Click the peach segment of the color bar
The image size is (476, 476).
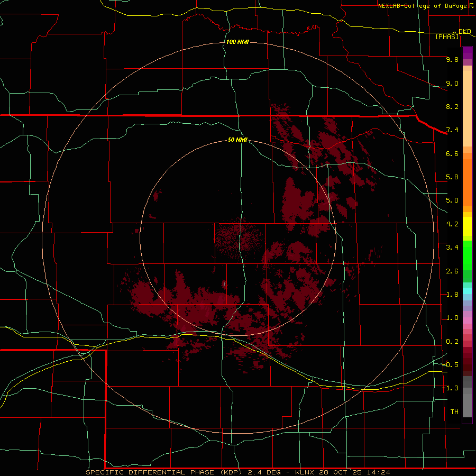[467, 108]
